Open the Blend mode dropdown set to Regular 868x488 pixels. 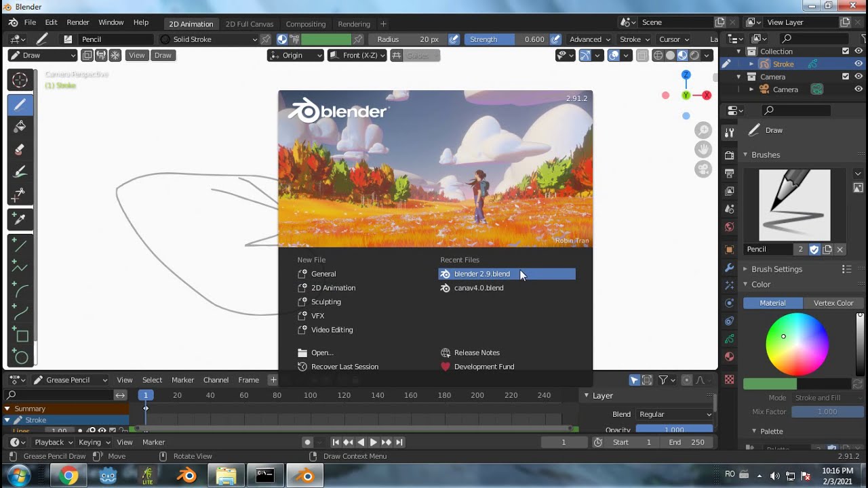(675, 414)
